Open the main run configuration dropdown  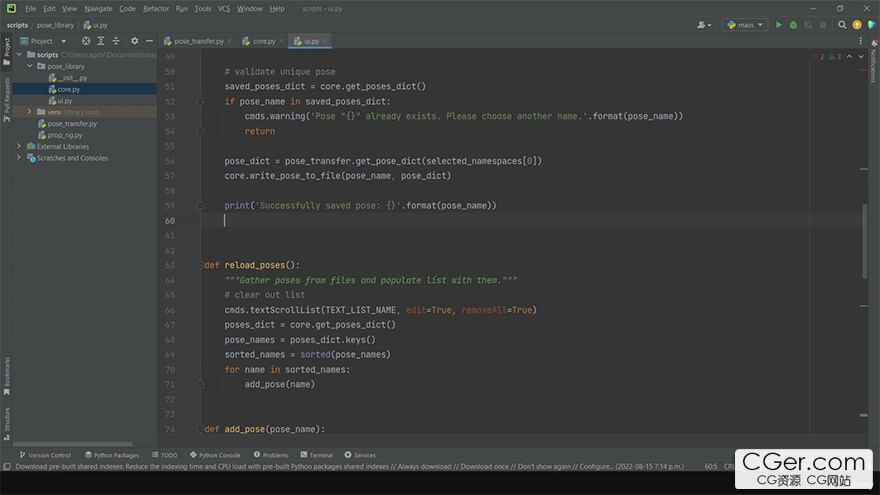coord(745,25)
